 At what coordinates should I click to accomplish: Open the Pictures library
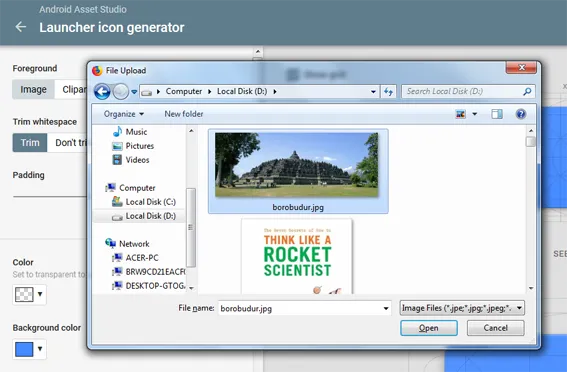(x=140, y=146)
